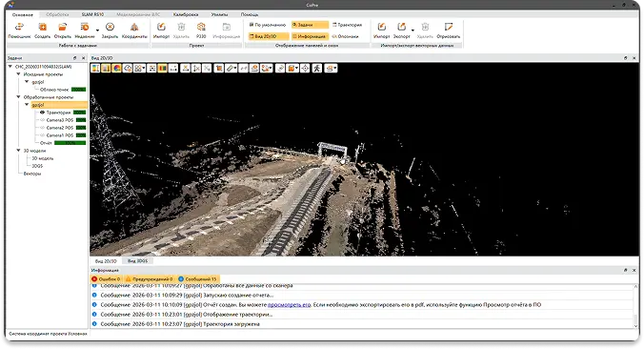Screen dimensions: 644x349
Task: Click the crosshair target icon
Action: tap(305, 69)
